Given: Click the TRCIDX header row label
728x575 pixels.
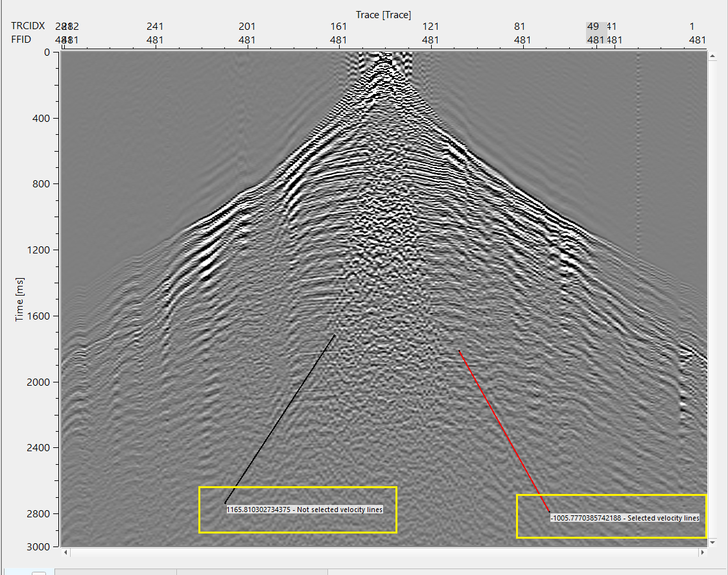Looking at the screenshot, I should [28, 26].
